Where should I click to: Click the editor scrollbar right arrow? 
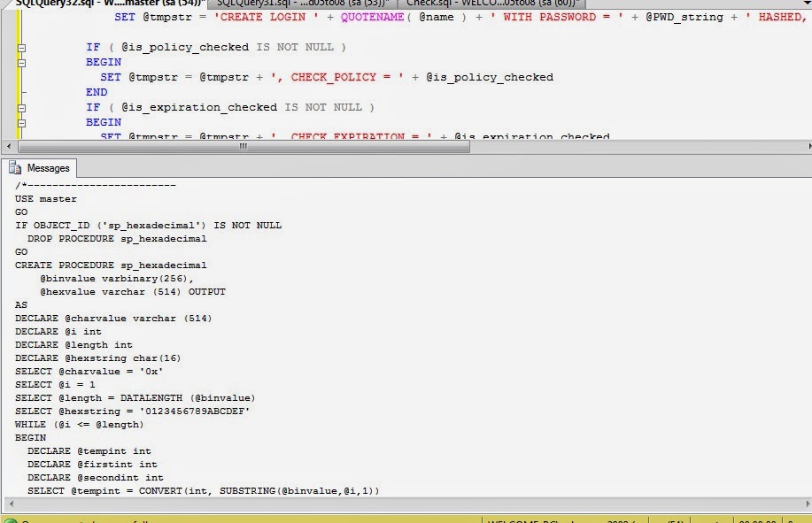[x=808, y=146]
